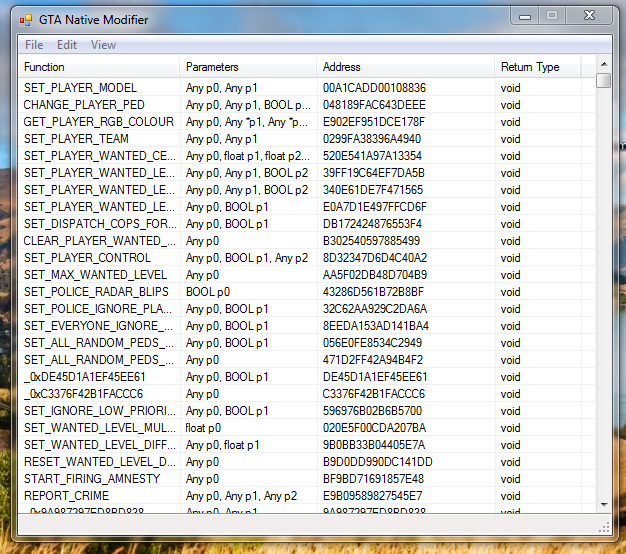The height and width of the screenshot is (554, 626).
Task: Click address DB172424876553F4
Action: (x=372, y=224)
